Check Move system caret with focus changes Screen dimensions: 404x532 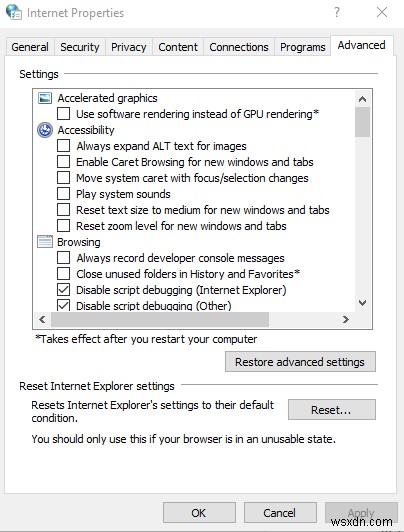[x=63, y=178]
